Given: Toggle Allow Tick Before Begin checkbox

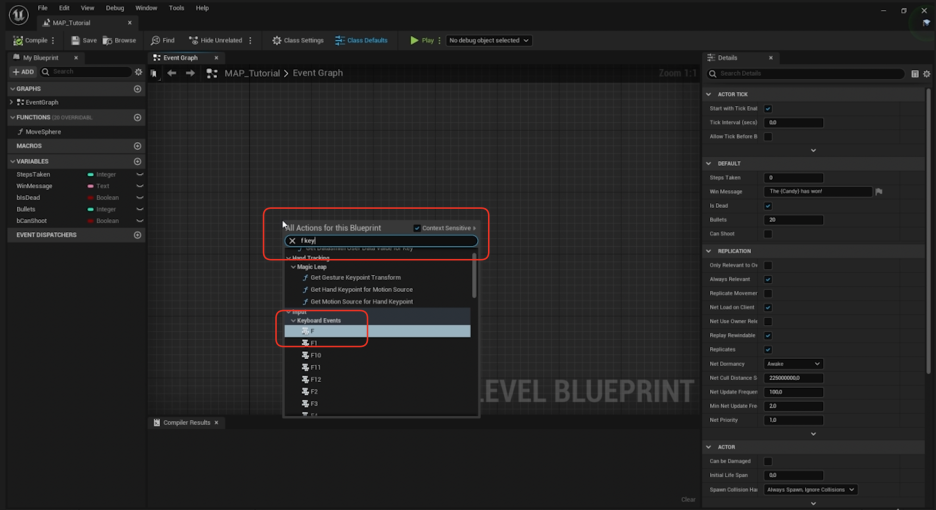Looking at the screenshot, I should (x=768, y=137).
